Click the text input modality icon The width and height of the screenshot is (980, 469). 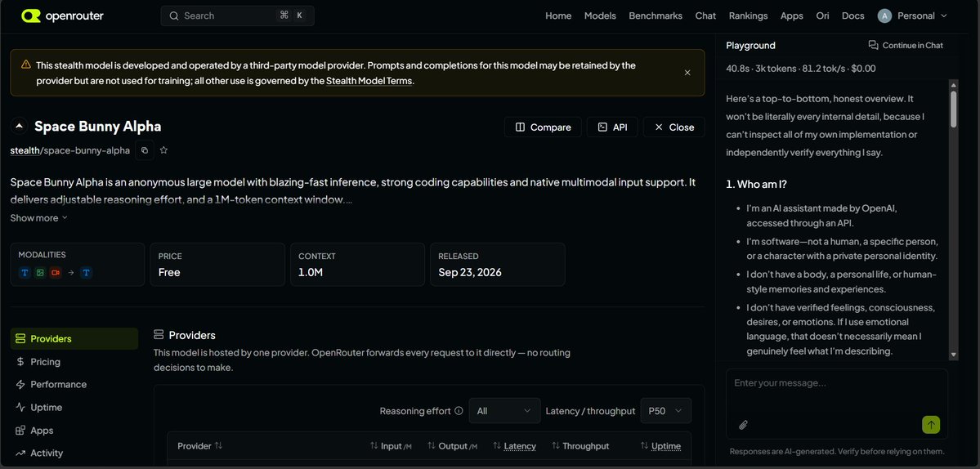tap(25, 272)
